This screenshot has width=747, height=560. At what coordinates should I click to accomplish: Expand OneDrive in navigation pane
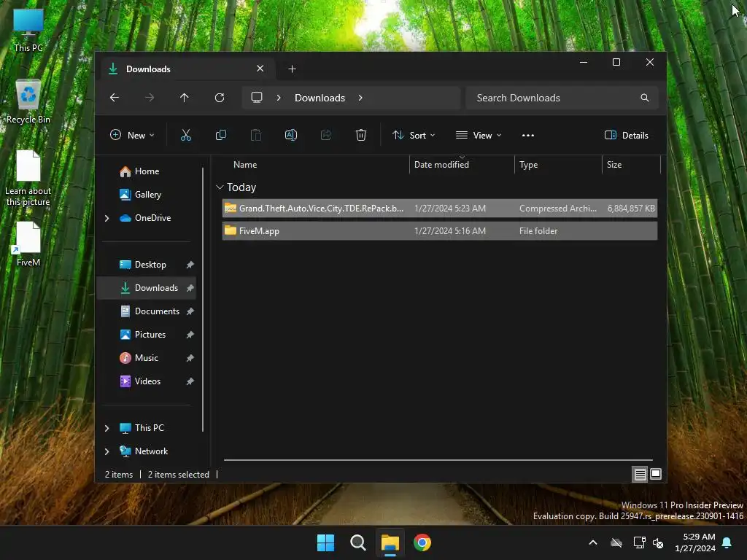coord(107,218)
